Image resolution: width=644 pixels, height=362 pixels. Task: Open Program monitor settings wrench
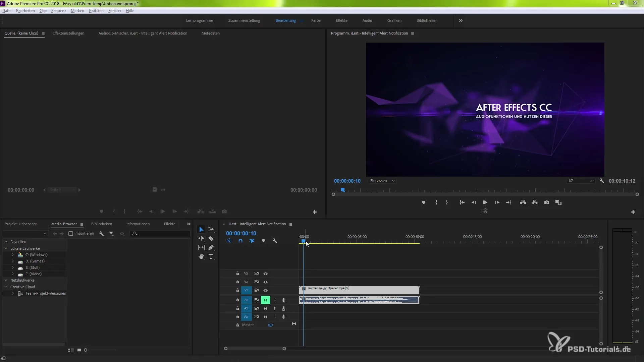point(602,181)
